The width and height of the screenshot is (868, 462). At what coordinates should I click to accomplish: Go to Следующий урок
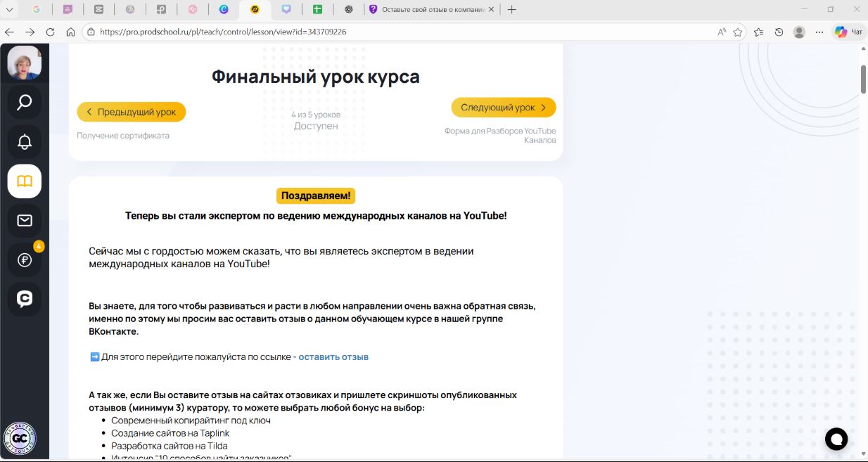click(x=504, y=108)
